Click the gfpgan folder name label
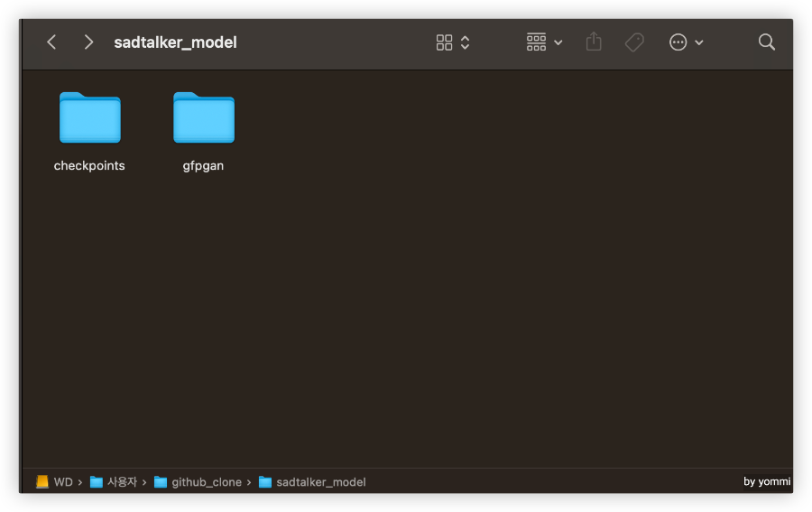This screenshot has width=812, height=512. point(203,166)
